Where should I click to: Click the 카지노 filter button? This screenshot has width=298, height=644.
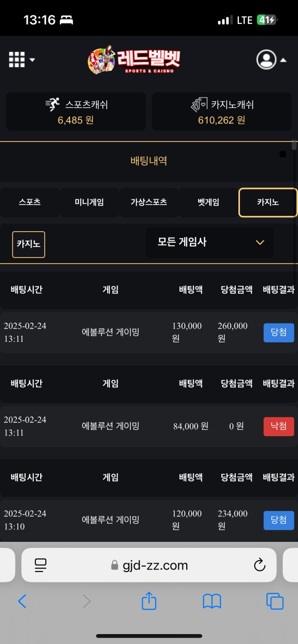click(28, 244)
